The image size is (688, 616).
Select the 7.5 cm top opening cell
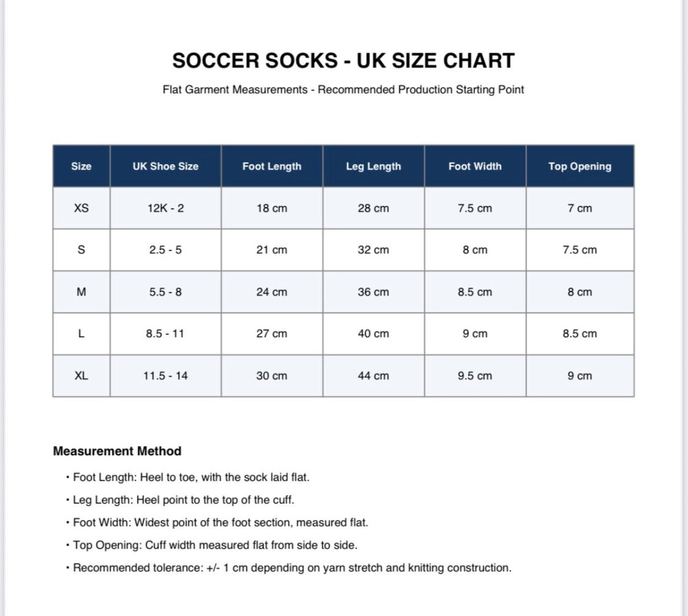pyautogui.click(x=580, y=250)
